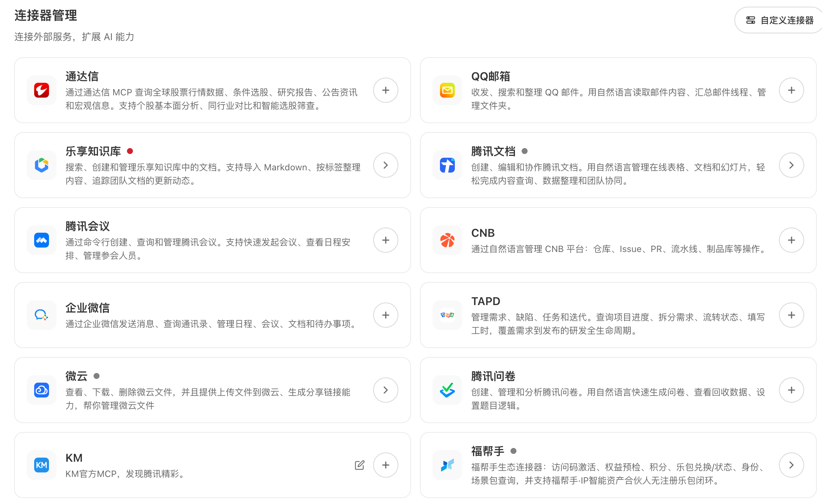Click the subtitle 连接外部服务，扩展 AI 能力

(74, 37)
